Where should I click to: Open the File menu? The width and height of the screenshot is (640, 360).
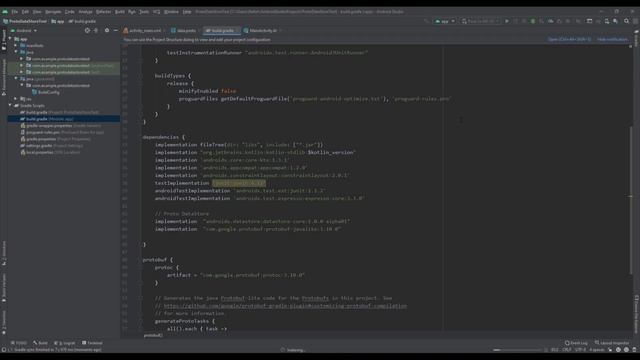15,11
